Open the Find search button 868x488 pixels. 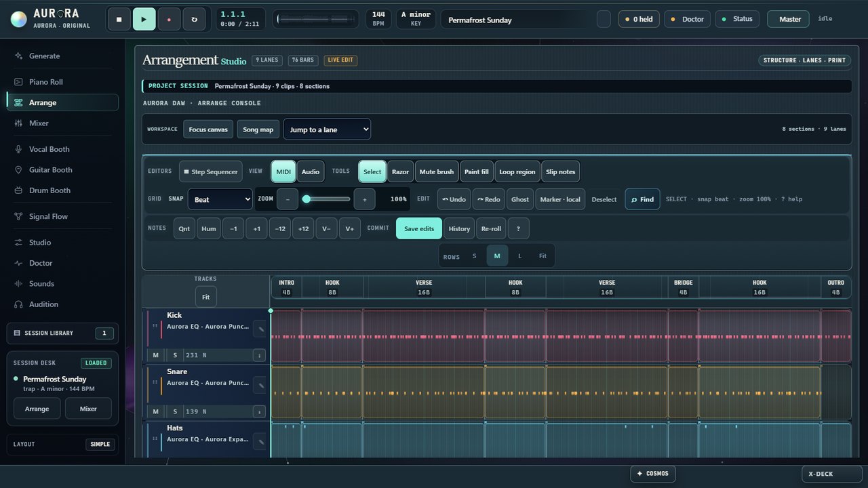pyautogui.click(x=642, y=199)
